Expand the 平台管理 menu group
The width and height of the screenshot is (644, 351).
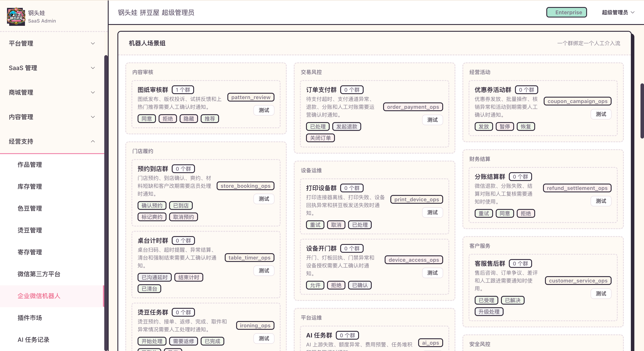(52, 44)
